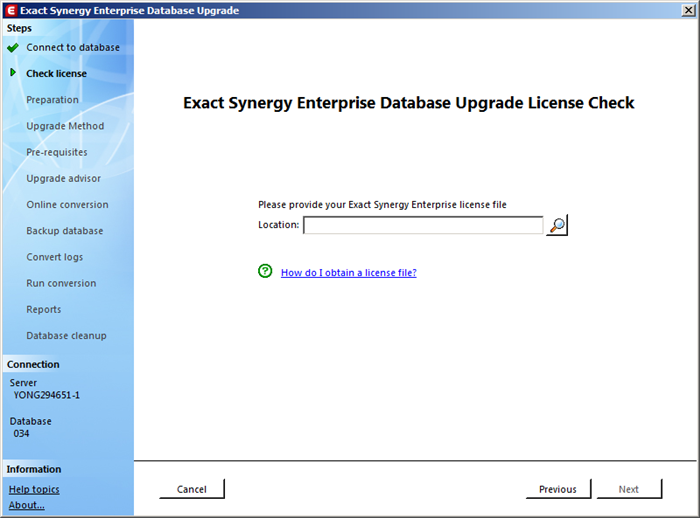Click server name YONG294651-1
The height and width of the screenshot is (518, 700).
click(46, 395)
